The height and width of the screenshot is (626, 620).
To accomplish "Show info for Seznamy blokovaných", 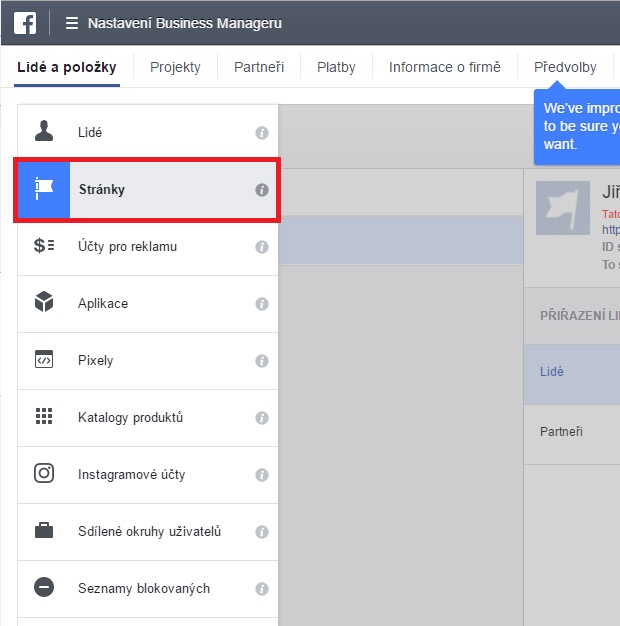I will point(262,589).
